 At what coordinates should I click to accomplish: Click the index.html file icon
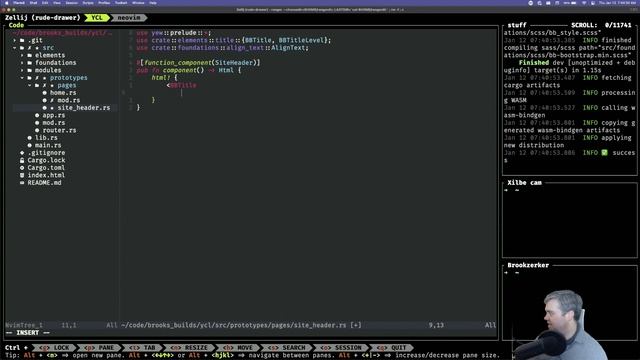coord(22,175)
